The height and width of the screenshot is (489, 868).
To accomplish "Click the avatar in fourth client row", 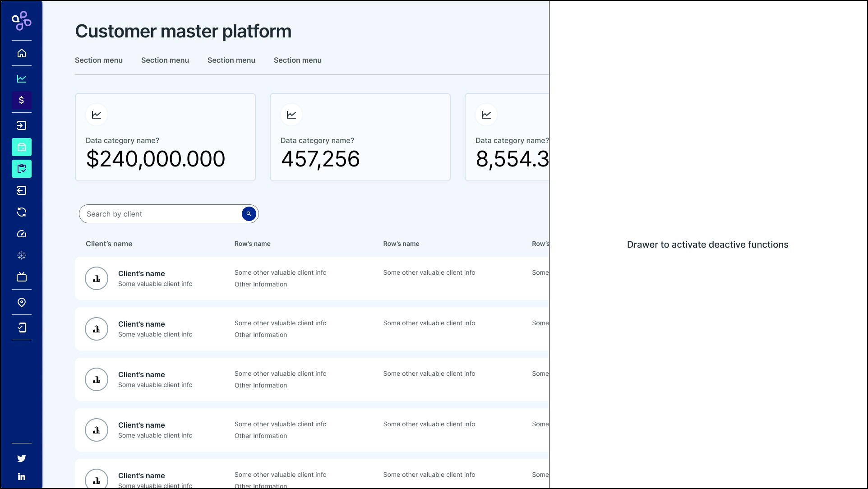I will (x=97, y=430).
